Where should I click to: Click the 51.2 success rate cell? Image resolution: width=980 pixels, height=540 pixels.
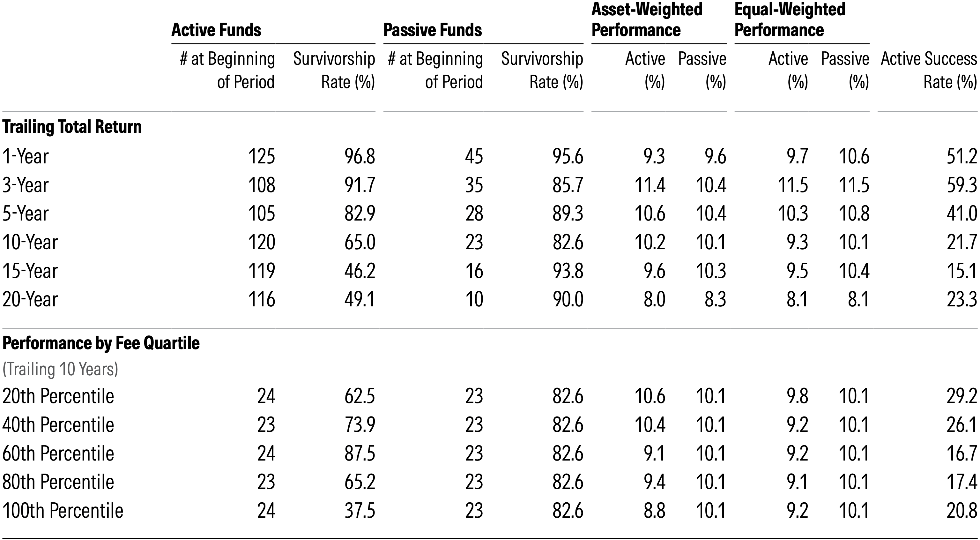tap(961, 156)
